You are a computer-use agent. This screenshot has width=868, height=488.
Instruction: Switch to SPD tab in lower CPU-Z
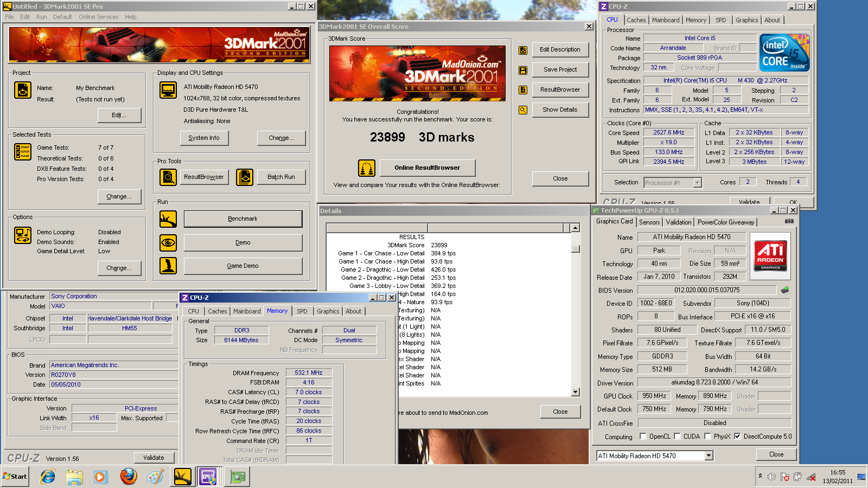(x=302, y=311)
